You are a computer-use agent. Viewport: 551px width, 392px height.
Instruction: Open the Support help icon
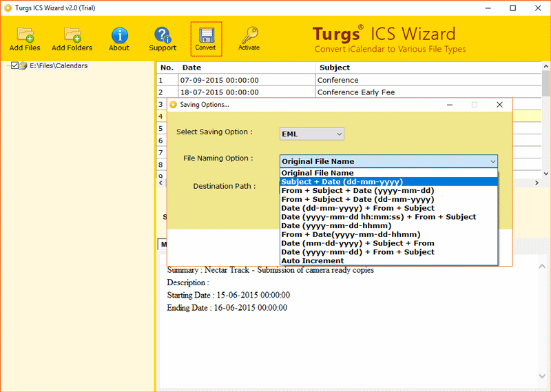click(163, 35)
